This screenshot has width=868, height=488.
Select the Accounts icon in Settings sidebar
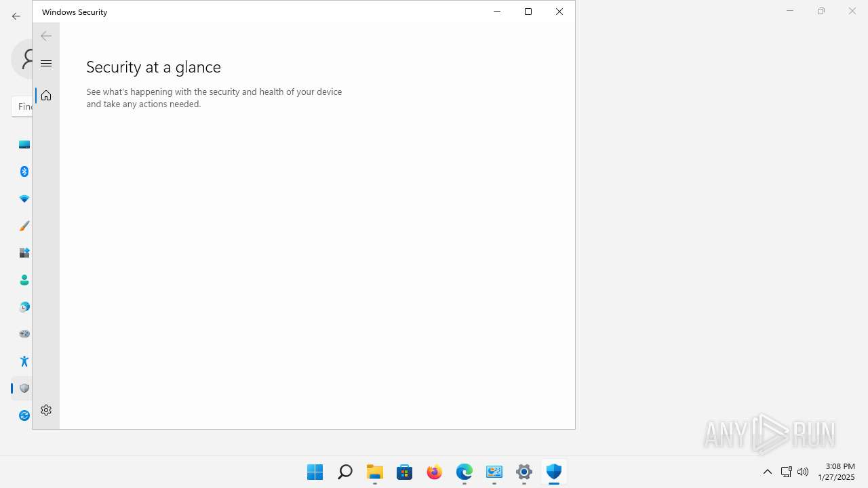24,280
